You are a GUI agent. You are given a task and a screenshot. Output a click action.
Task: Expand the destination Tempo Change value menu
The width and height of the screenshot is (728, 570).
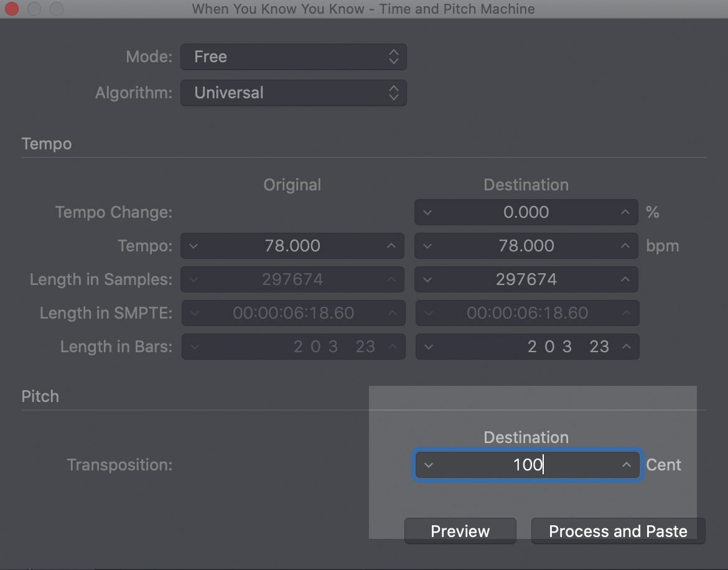coord(428,212)
